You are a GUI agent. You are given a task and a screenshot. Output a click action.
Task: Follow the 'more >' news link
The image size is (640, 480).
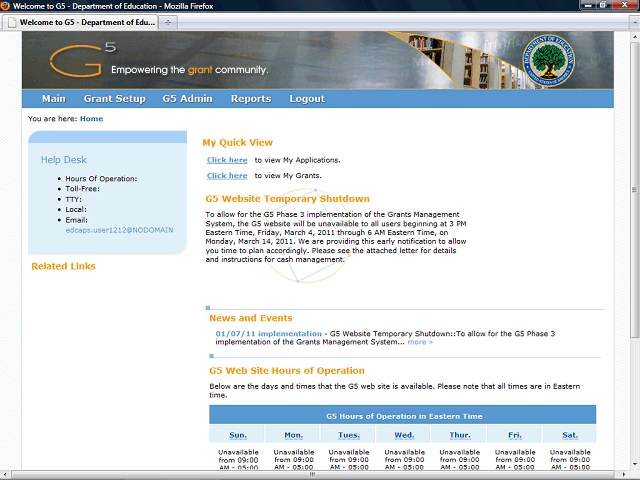coord(420,342)
